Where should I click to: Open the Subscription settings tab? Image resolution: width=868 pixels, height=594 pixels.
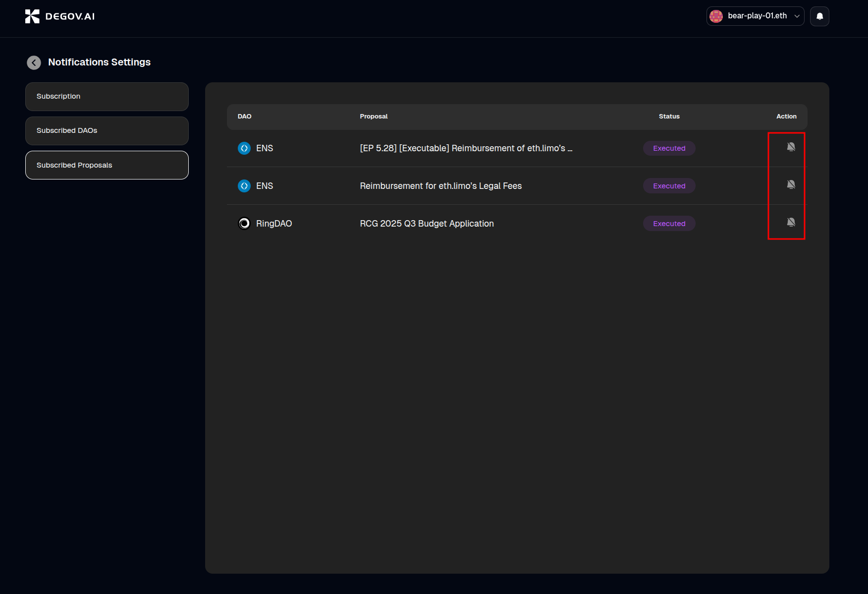click(x=107, y=97)
